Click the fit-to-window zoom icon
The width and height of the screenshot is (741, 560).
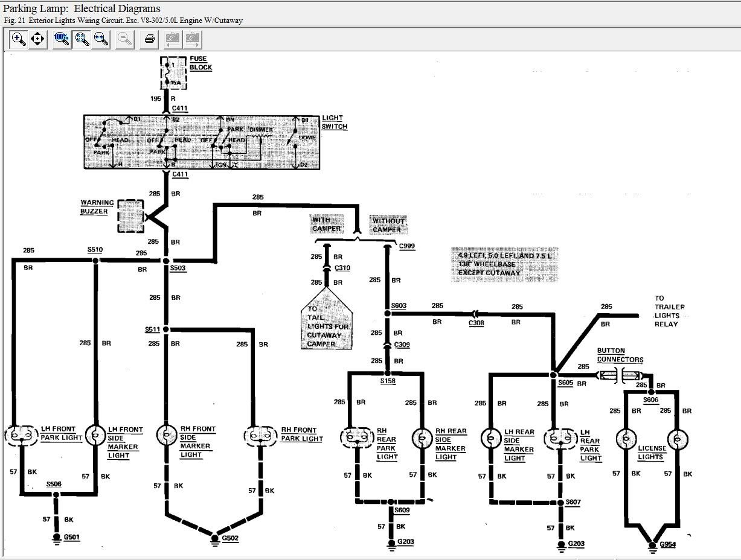pos(82,39)
